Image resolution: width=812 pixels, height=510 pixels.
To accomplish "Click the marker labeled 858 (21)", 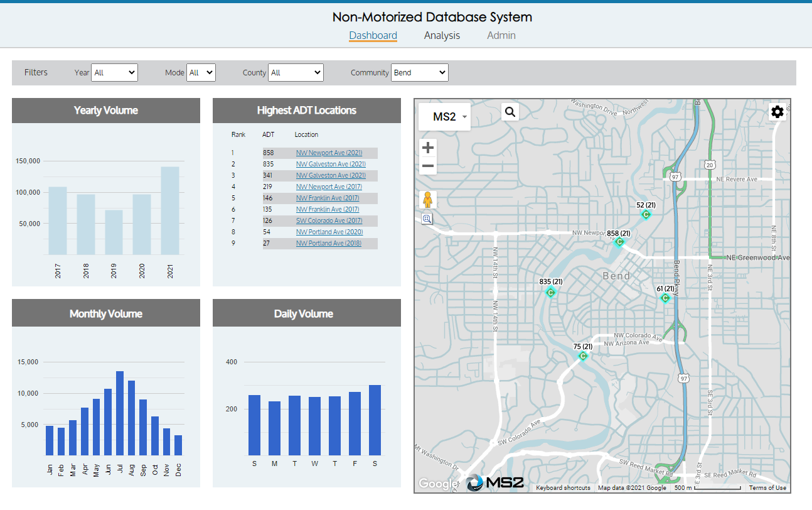I will click(x=619, y=242).
